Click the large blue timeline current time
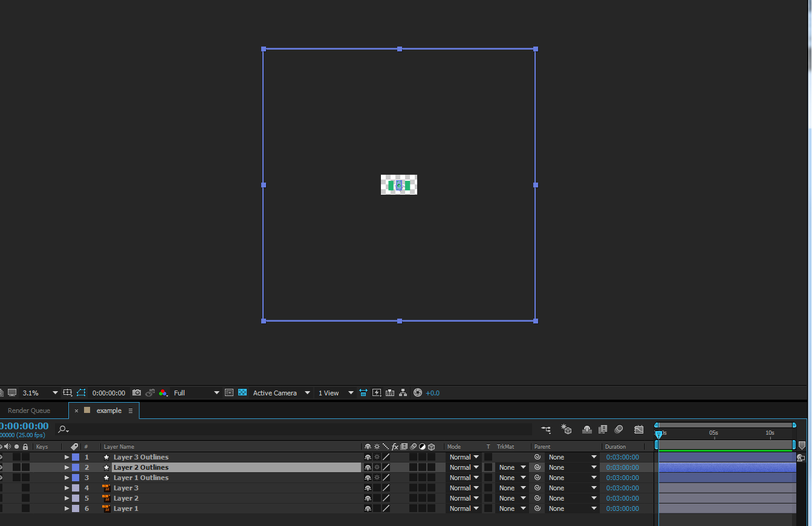 coord(24,426)
